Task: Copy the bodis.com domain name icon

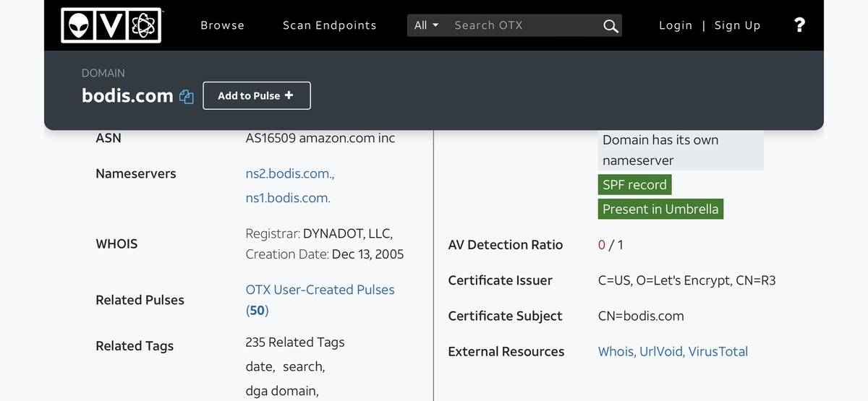Action: tap(187, 96)
